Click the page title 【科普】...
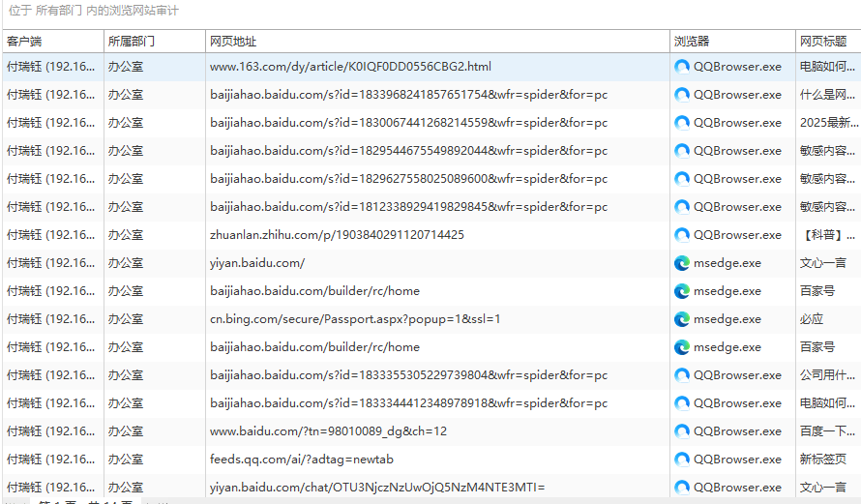 827,235
